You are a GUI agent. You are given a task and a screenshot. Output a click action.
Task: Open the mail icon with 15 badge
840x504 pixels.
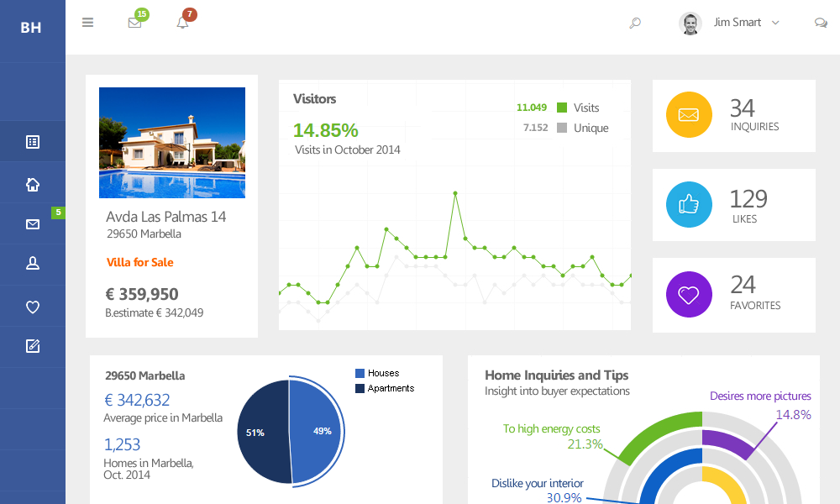click(135, 23)
